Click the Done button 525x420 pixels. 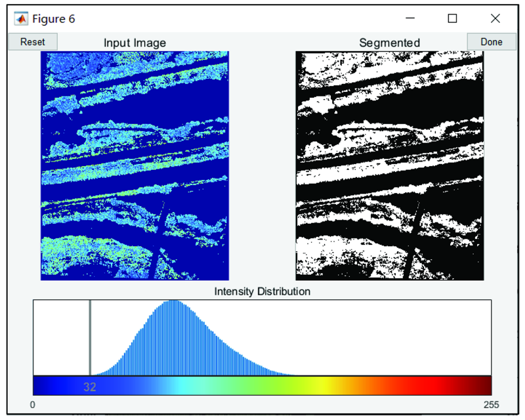[492, 42]
